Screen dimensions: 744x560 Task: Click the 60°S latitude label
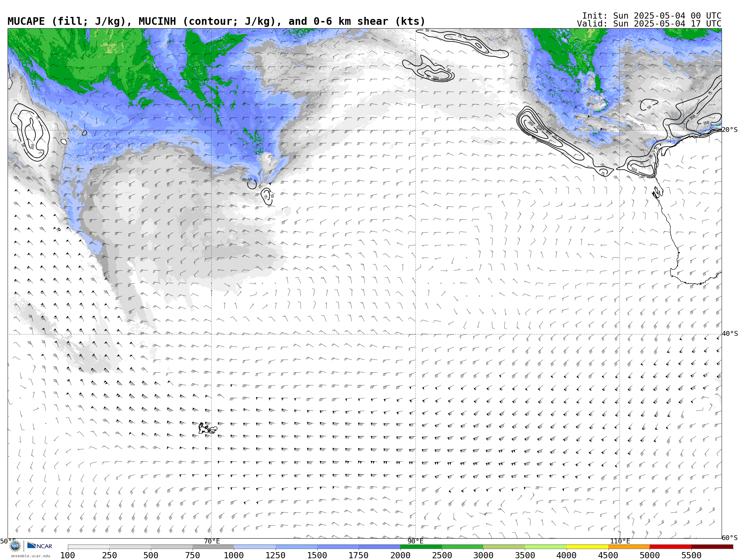[730, 538]
